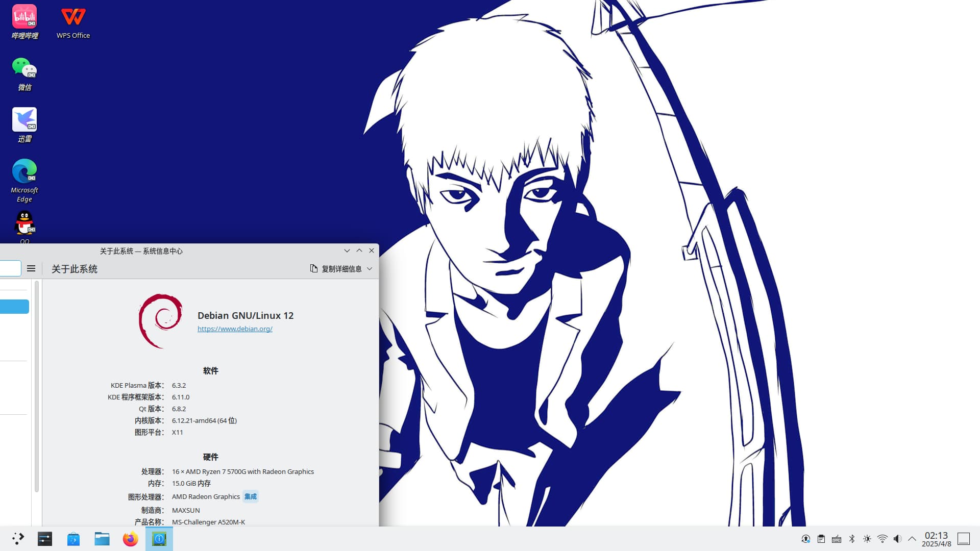Click processor text 16 × AMD Ryzen 7 5700G
The height and width of the screenshot is (551, 980).
243,472
